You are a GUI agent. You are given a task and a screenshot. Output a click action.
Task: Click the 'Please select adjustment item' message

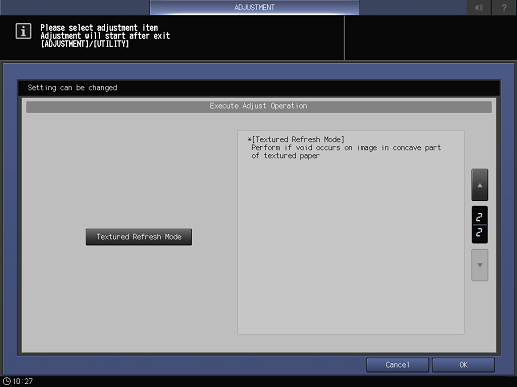click(99, 28)
